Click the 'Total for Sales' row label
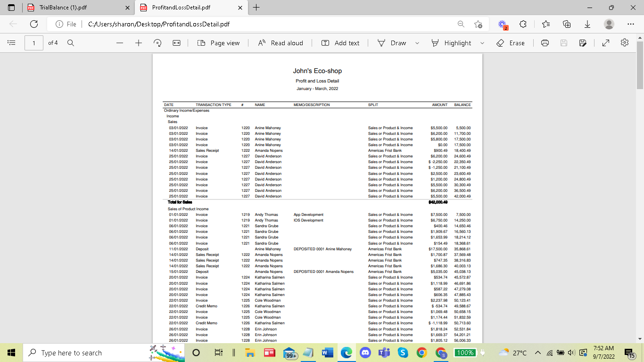Screen dimensions: 644x362 pos(180,202)
